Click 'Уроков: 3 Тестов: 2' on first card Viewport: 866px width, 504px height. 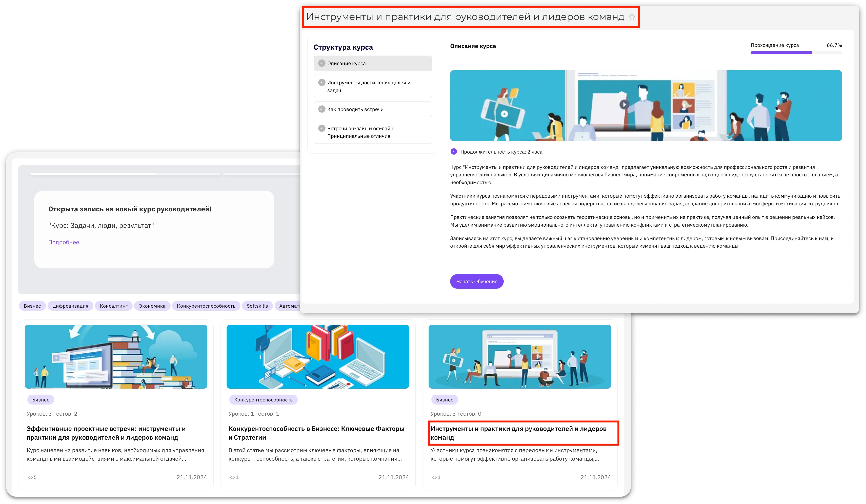coord(52,414)
